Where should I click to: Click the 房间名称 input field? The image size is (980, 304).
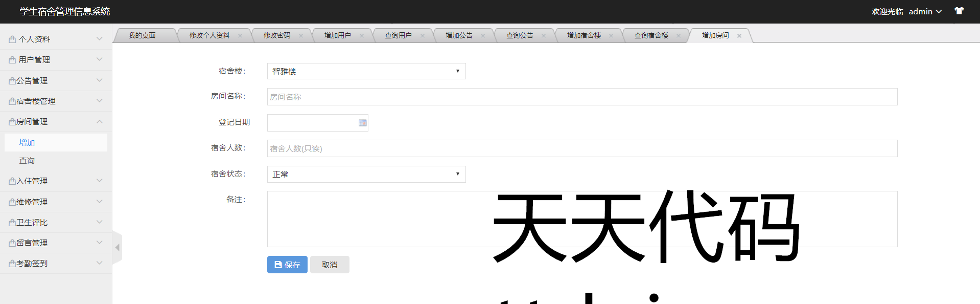581,97
